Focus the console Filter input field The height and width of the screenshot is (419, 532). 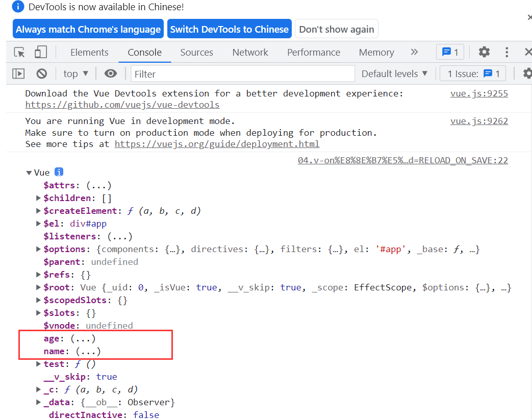point(243,74)
